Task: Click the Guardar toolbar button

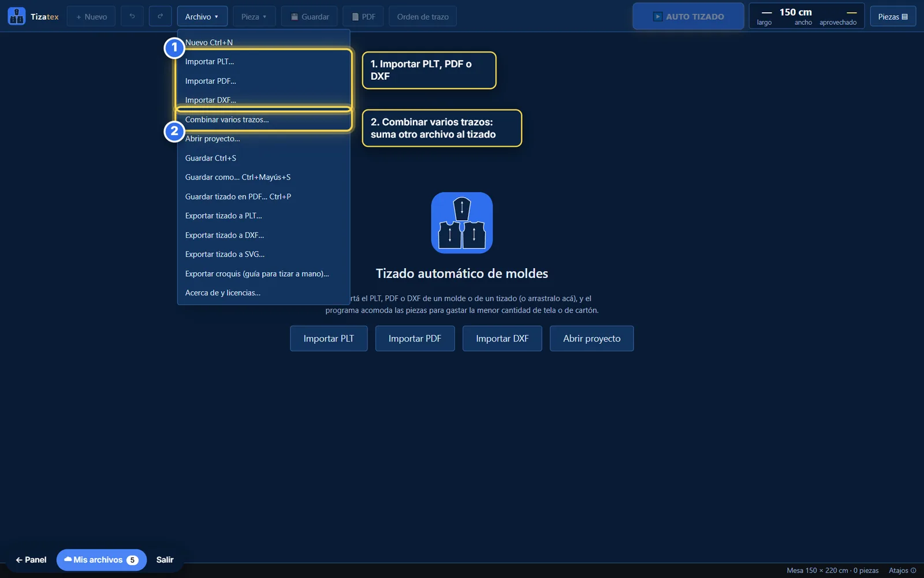Action: [310, 17]
